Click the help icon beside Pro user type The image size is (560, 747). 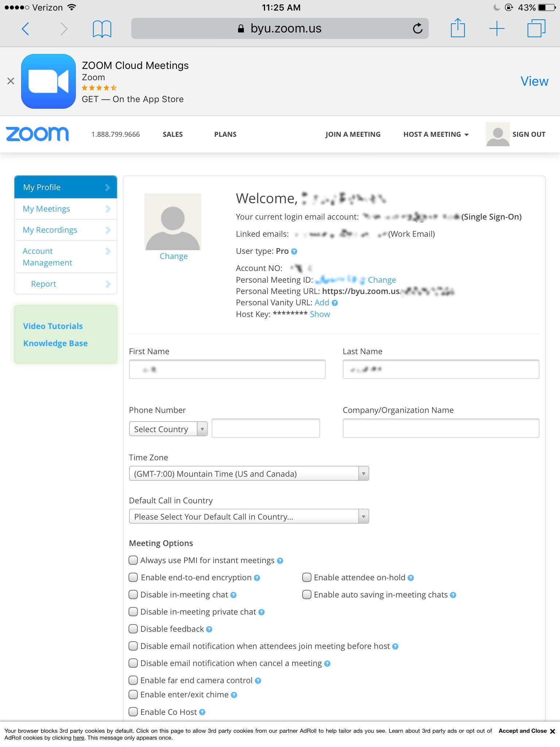(x=295, y=251)
